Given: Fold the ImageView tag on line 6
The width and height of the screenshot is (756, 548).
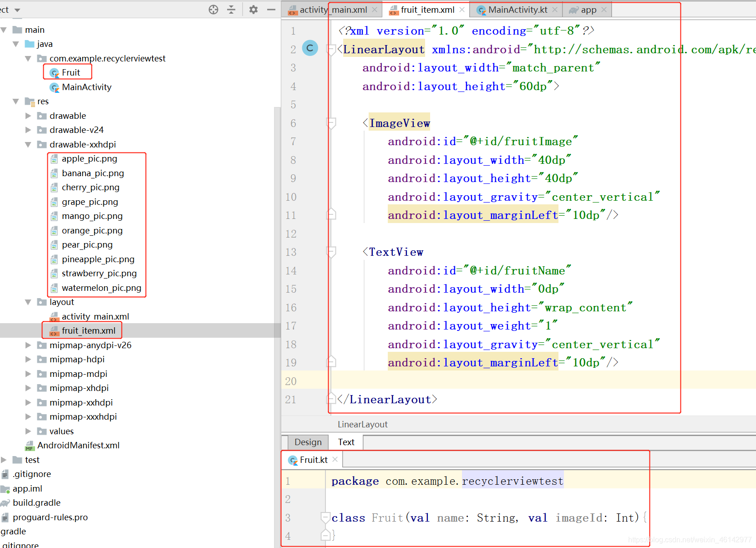Looking at the screenshot, I should (x=331, y=123).
